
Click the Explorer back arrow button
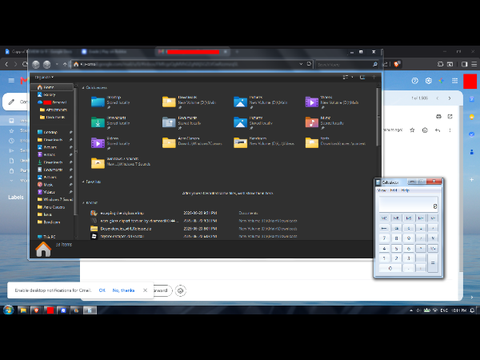(36, 64)
